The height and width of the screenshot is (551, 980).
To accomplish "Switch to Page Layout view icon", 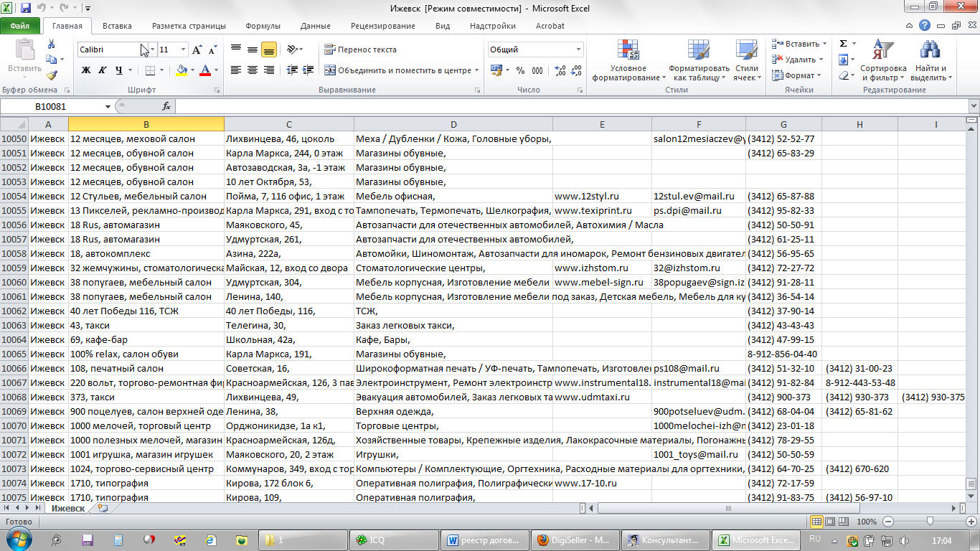I will pyautogui.click(x=831, y=522).
